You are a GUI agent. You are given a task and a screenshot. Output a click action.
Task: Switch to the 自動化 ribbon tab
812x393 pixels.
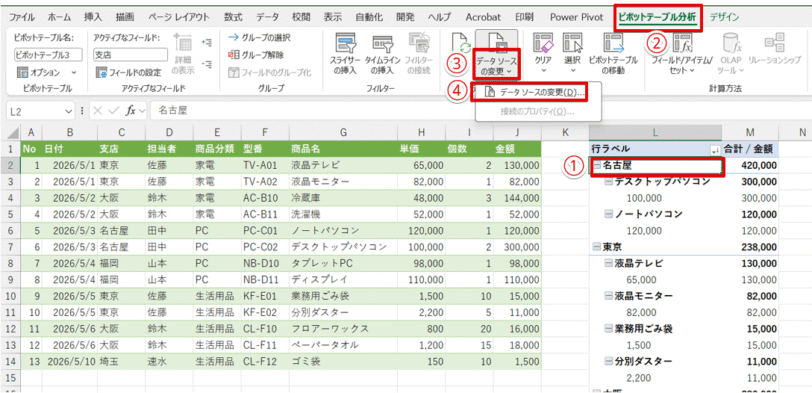tap(369, 17)
